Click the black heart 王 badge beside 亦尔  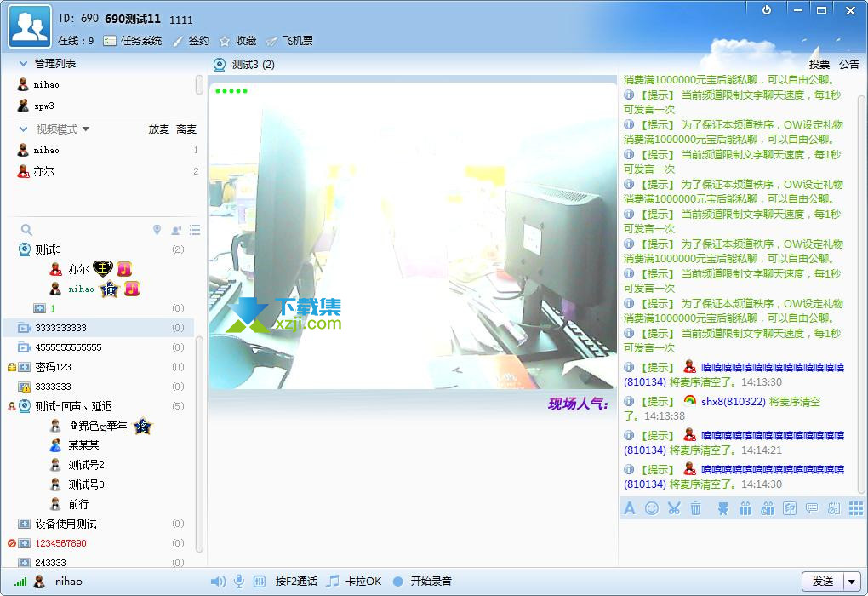pos(103,269)
